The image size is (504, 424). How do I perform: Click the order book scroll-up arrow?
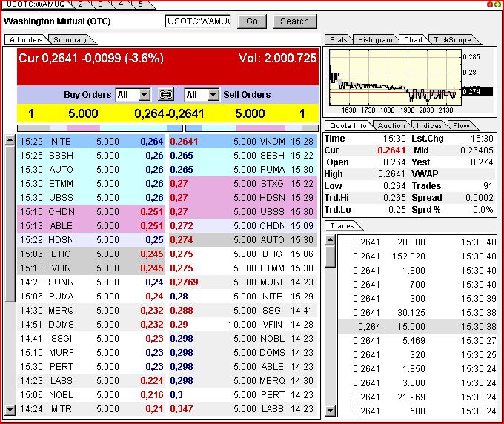10,140
